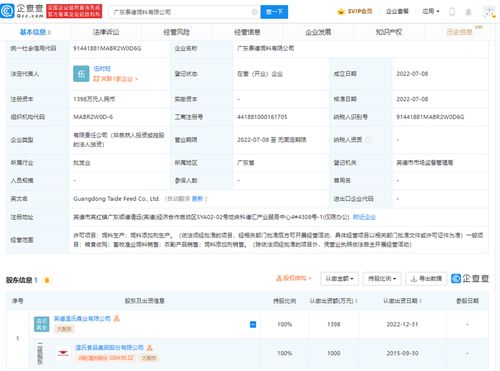500x371 pixels.
Task: Click the small icon beside 基本信息 tab
Action: [x=49, y=32]
